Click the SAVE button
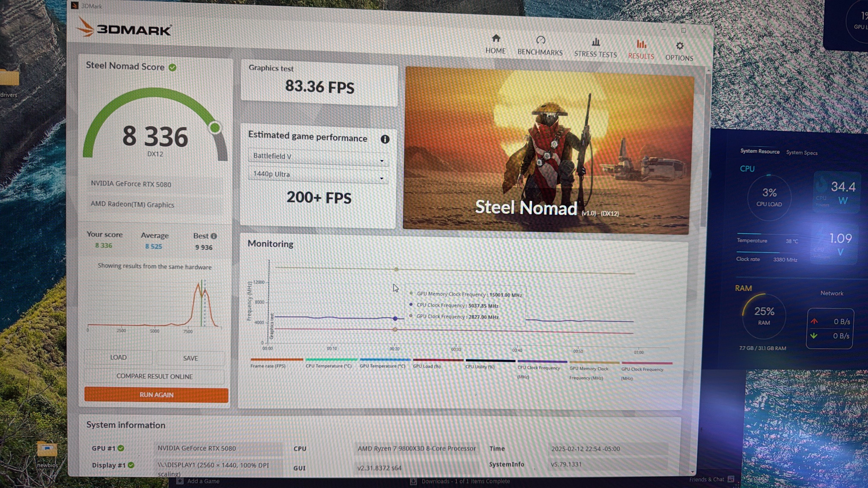The image size is (868, 488). [190, 358]
